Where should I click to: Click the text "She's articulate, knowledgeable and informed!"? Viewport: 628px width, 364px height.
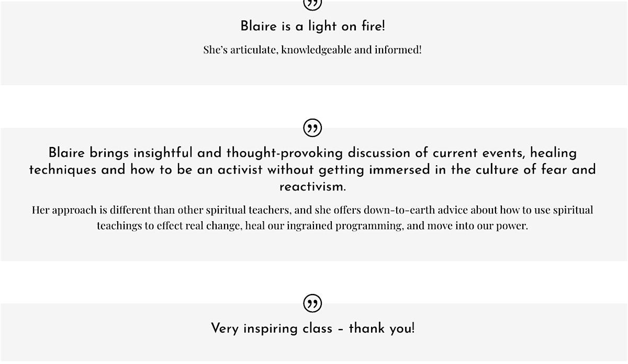312,50
